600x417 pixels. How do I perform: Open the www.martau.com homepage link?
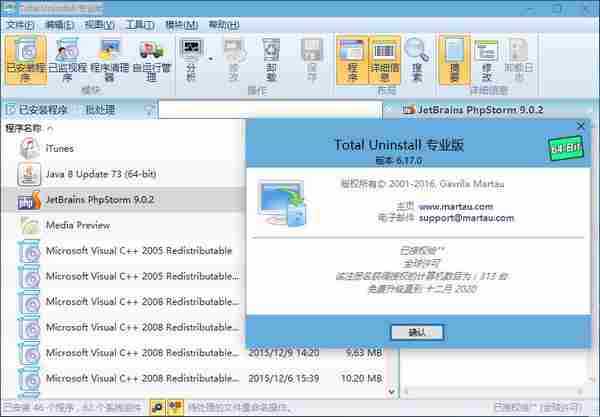click(x=456, y=207)
